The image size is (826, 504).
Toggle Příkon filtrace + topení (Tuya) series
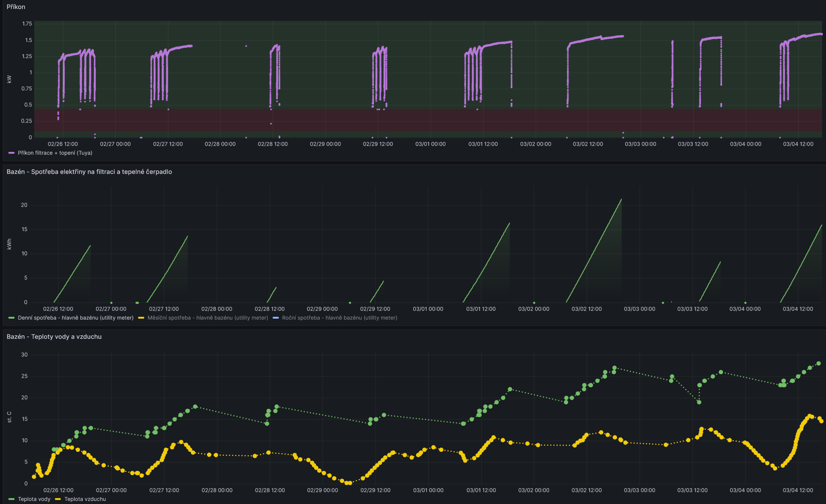pyautogui.click(x=55, y=153)
